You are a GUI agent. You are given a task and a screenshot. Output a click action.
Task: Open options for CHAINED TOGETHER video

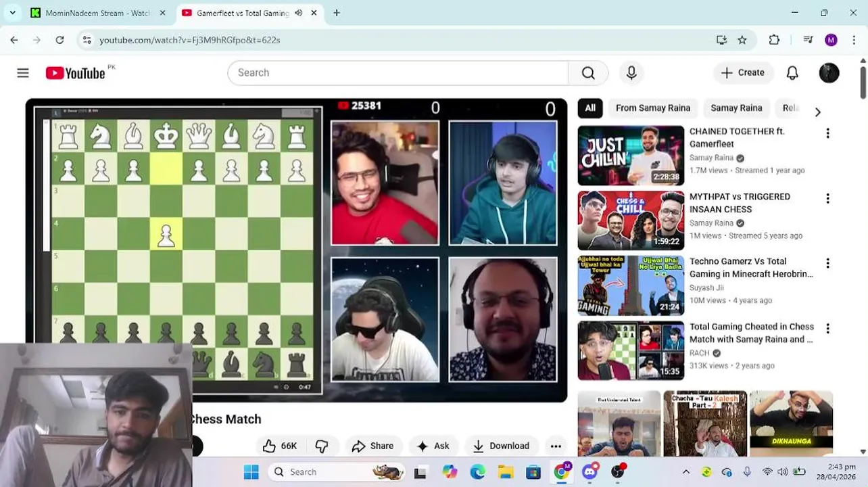tap(827, 133)
